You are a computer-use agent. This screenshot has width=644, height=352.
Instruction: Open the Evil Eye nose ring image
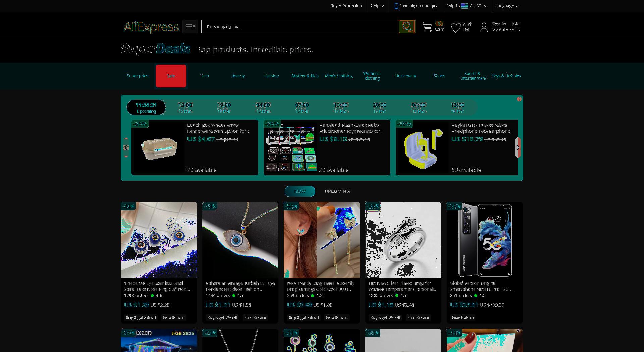[x=159, y=240]
